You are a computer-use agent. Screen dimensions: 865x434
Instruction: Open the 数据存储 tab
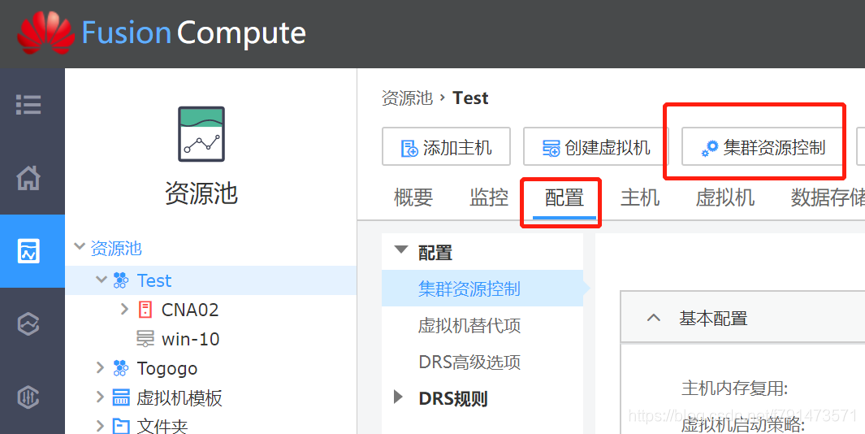tap(827, 197)
